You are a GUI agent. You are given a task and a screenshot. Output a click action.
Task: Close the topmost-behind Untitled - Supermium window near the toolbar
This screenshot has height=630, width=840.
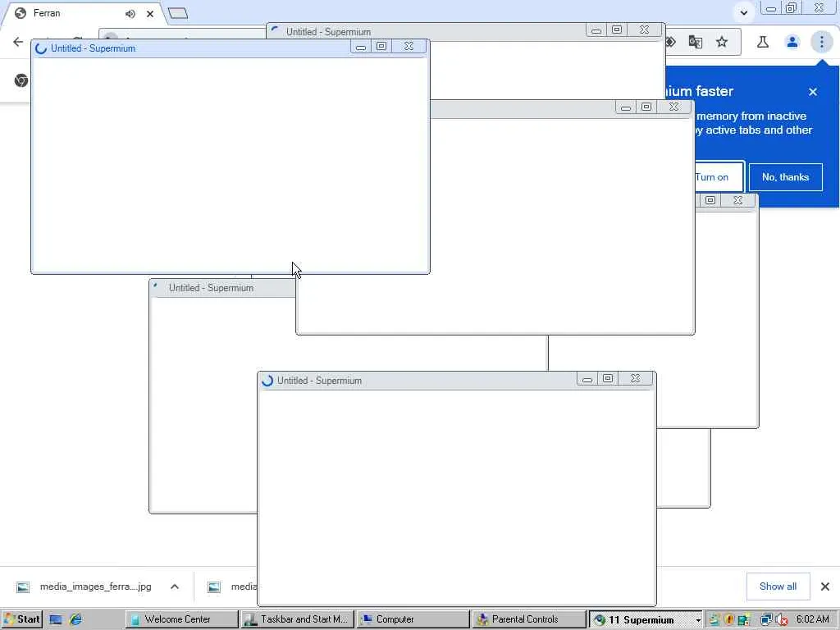(x=645, y=30)
